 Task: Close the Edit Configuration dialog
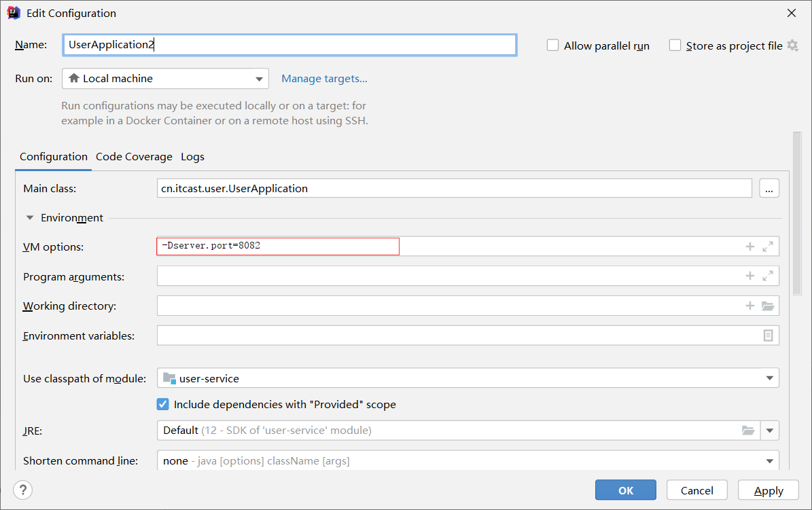point(792,13)
